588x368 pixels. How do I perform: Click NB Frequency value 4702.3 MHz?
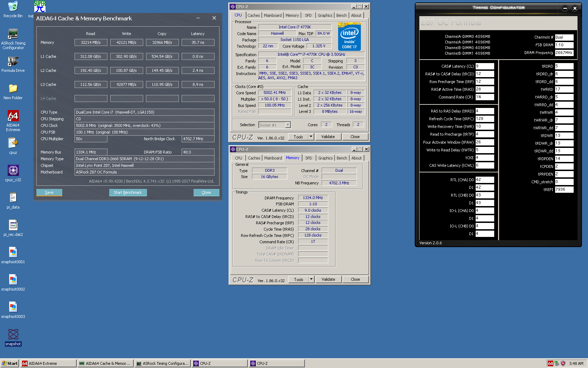(x=339, y=183)
